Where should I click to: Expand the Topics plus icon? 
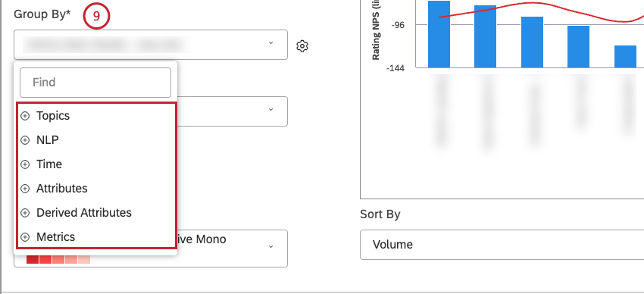25,116
